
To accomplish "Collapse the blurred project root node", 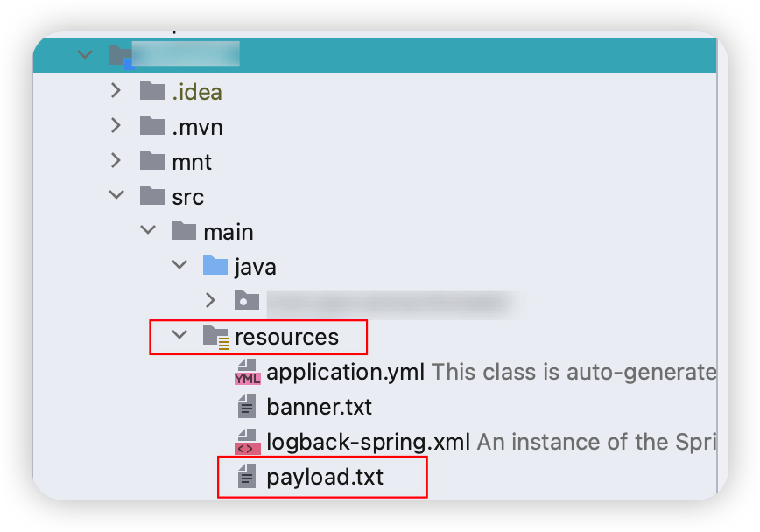I will coord(85,54).
